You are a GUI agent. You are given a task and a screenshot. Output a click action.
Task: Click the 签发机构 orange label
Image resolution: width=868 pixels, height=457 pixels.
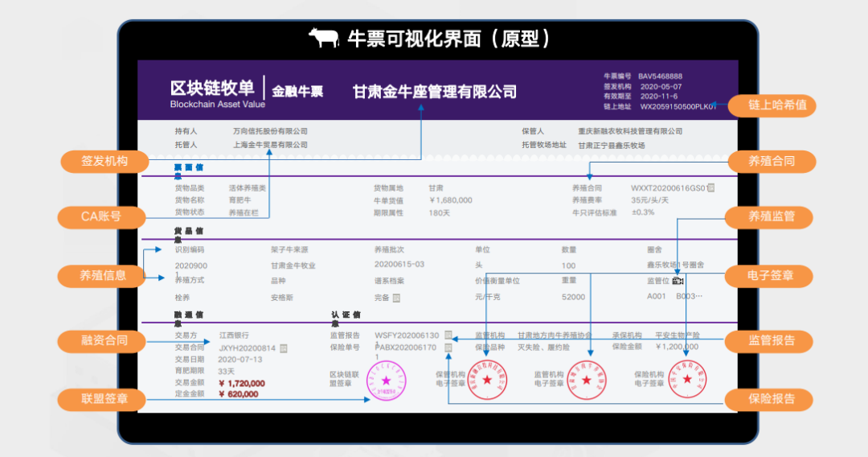click(104, 161)
